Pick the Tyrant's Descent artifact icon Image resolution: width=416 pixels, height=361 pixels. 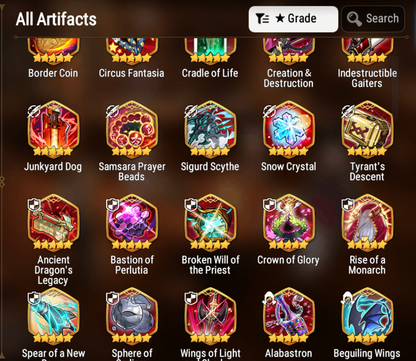click(x=367, y=129)
